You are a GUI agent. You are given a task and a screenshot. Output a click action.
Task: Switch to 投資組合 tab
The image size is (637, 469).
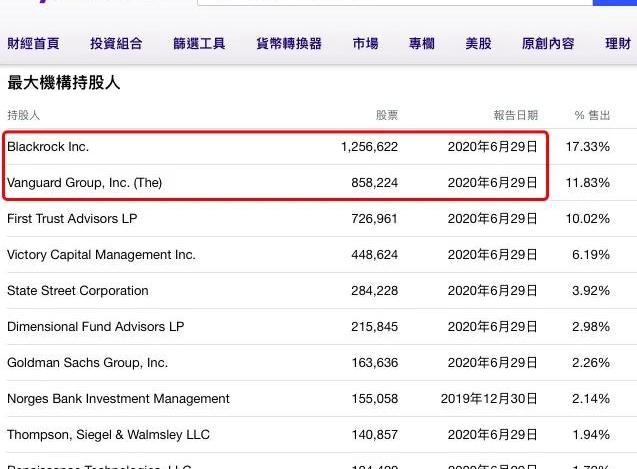click(x=116, y=43)
